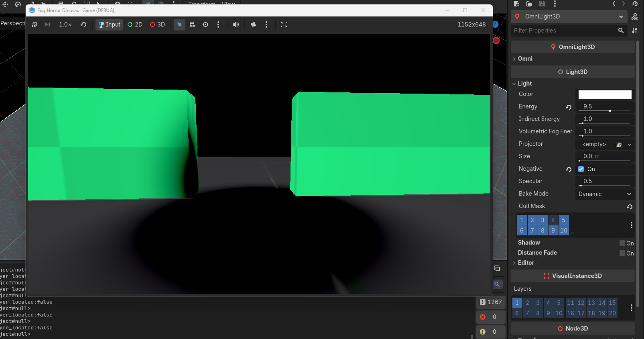
Task: Click the suspend/pause game icon
Action: tap(35, 25)
